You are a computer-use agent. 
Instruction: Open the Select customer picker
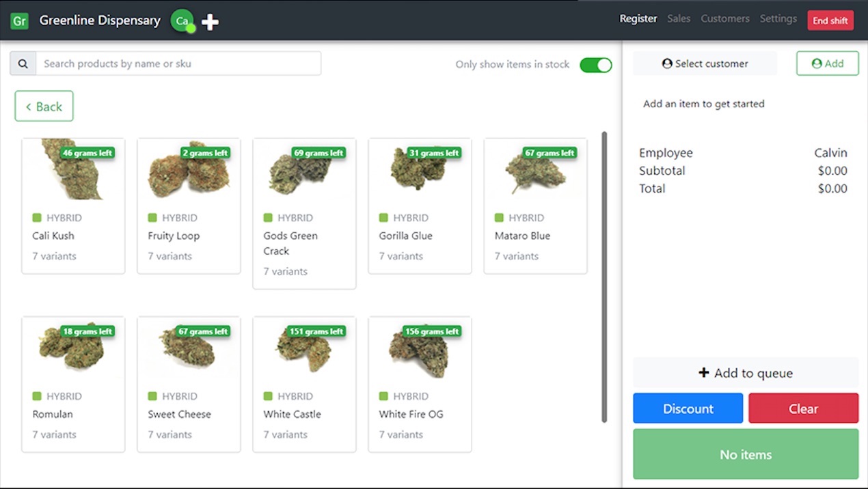705,64
